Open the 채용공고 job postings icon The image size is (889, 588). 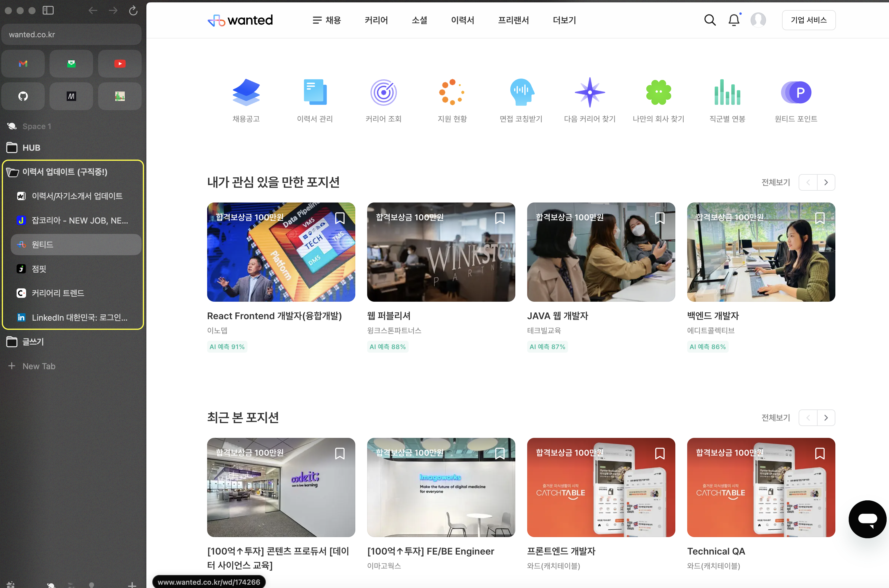pyautogui.click(x=246, y=92)
